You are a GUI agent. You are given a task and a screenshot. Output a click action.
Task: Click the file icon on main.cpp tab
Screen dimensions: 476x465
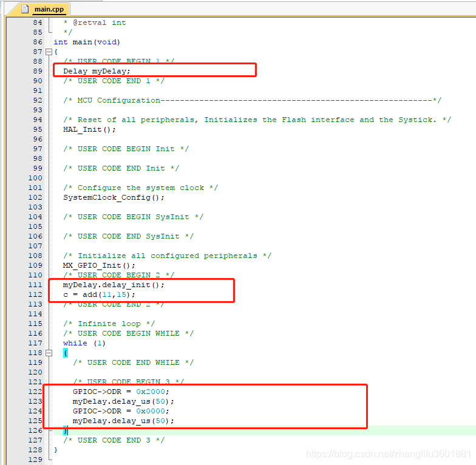click(25, 9)
